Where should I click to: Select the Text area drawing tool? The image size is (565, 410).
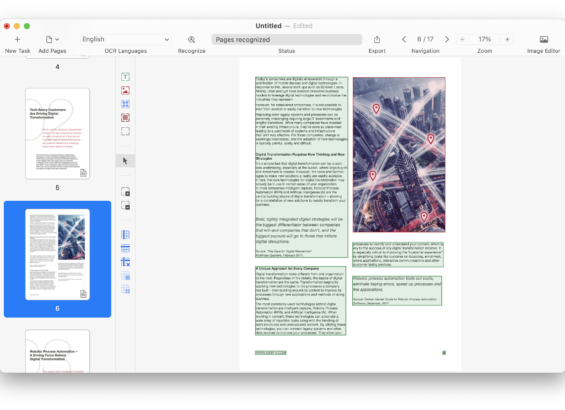pos(125,76)
